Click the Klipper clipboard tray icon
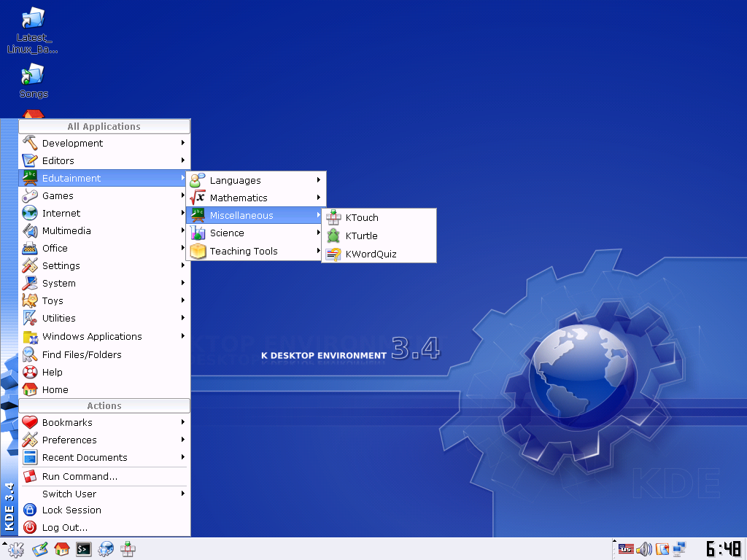Viewport: 747px width, 560px height. point(662,549)
